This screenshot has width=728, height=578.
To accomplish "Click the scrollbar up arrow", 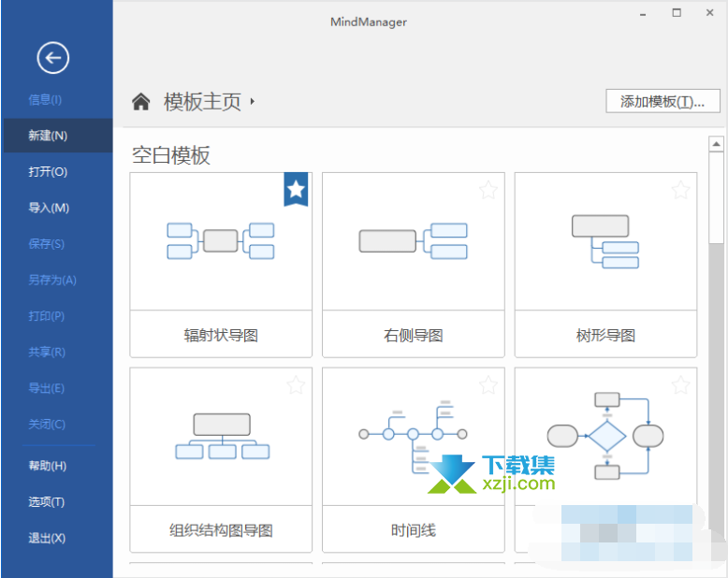I will click(x=717, y=144).
